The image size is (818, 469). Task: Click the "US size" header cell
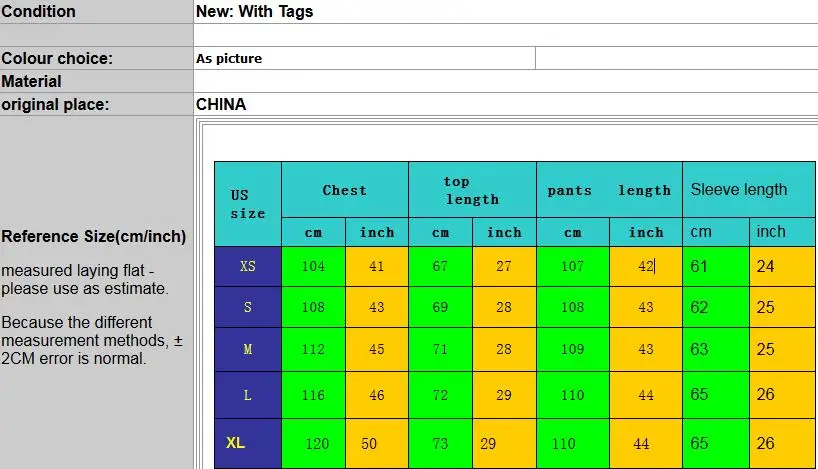[x=248, y=204]
